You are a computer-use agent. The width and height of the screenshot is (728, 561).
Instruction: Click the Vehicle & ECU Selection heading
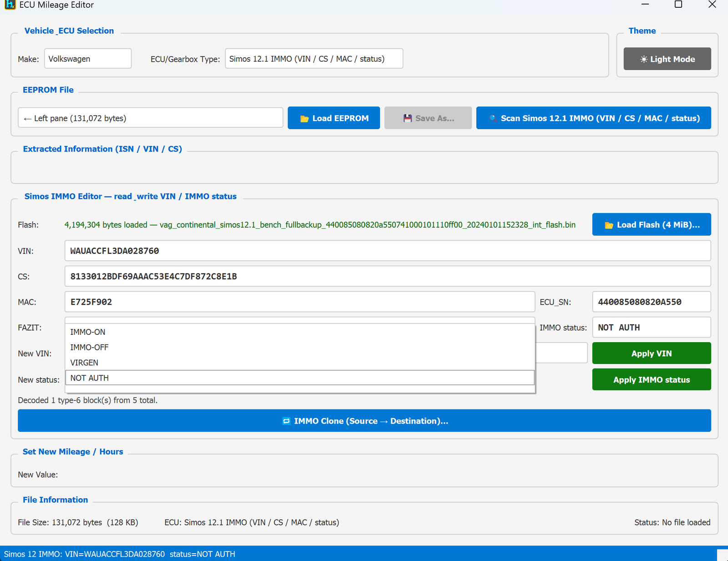tap(69, 30)
